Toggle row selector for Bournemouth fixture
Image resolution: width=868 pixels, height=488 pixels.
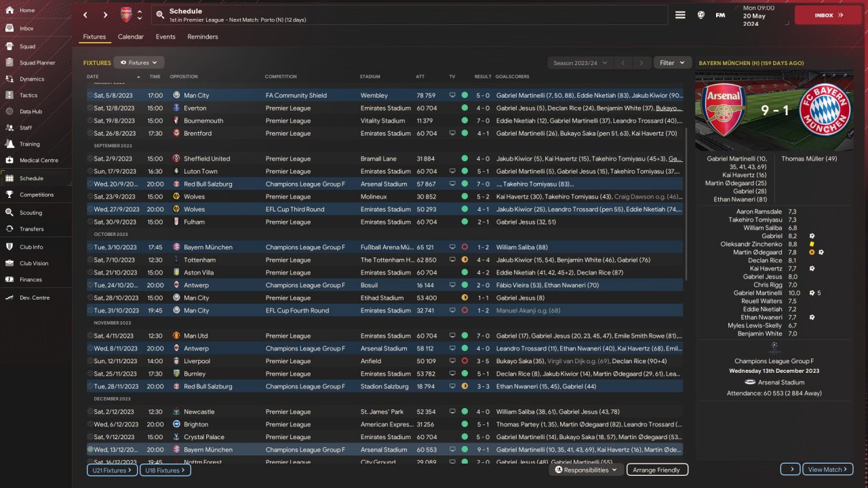(90, 121)
